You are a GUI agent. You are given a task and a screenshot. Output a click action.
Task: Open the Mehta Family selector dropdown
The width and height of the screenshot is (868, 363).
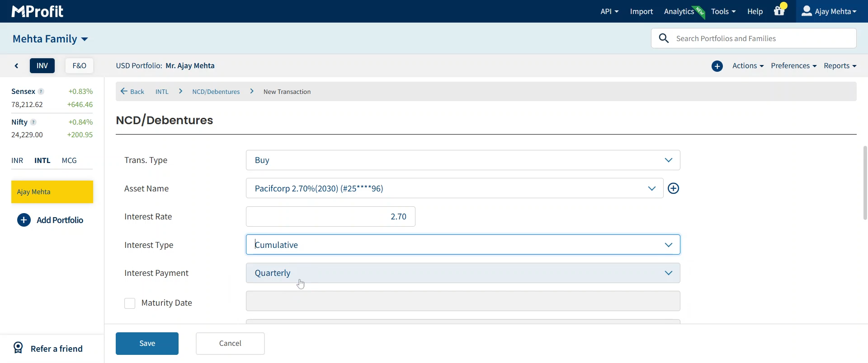click(x=50, y=39)
